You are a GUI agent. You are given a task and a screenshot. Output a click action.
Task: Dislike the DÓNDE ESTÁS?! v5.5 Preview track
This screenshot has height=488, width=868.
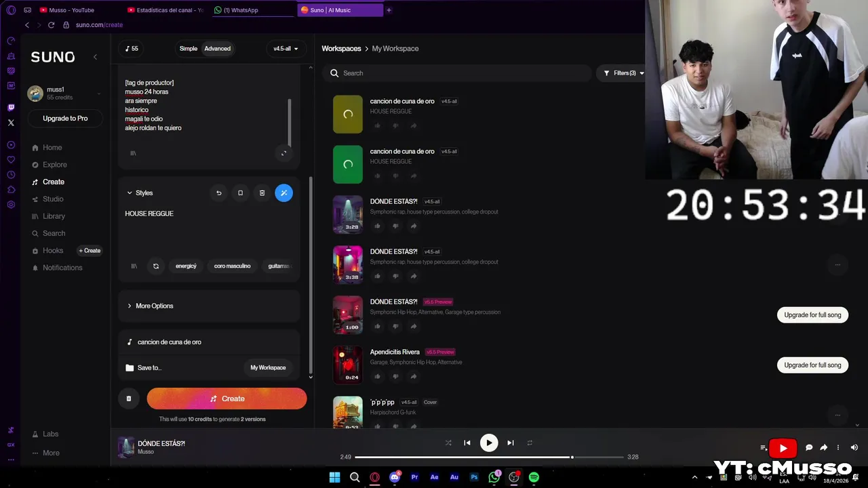tap(395, 326)
